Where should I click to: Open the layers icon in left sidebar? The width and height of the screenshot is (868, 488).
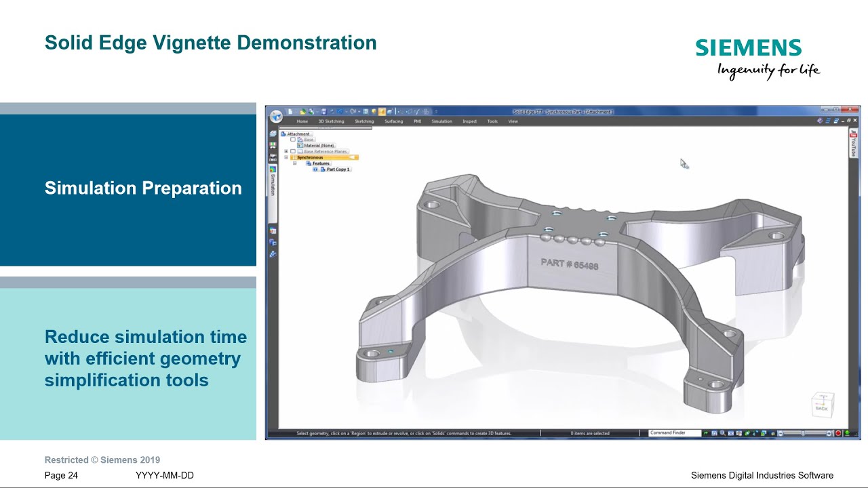[273, 134]
